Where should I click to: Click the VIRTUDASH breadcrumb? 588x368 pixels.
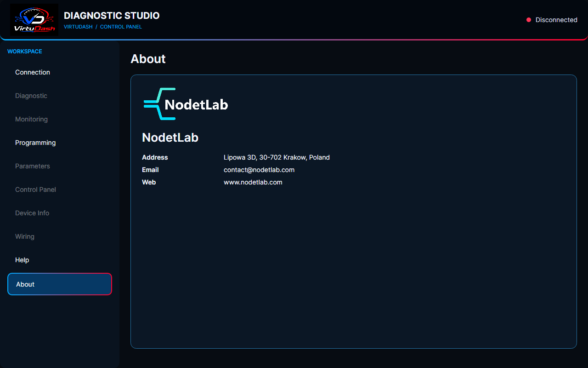tap(78, 27)
